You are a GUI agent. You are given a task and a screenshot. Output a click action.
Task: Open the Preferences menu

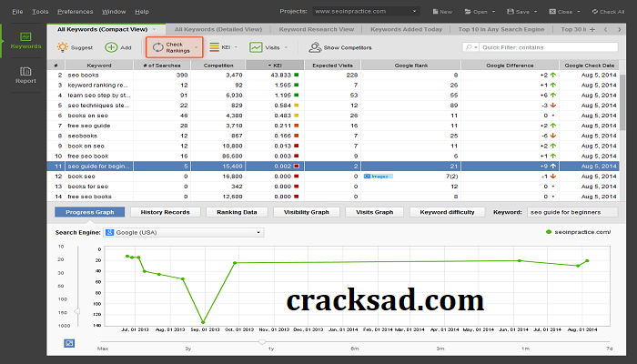click(x=76, y=11)
